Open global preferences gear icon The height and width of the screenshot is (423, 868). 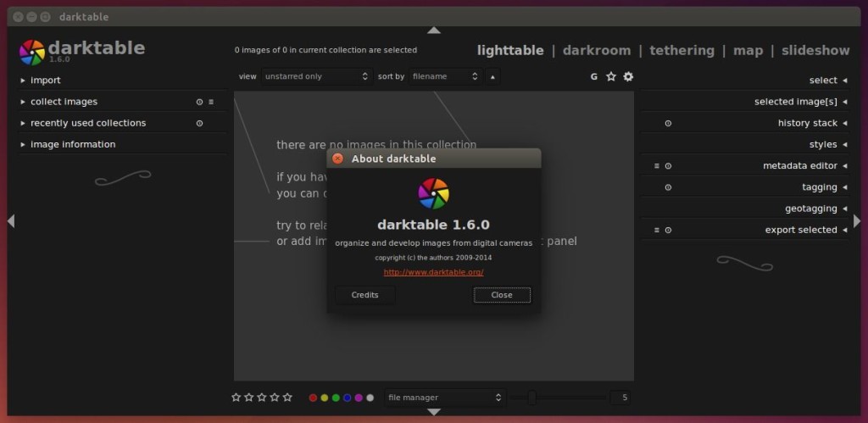click(x=628, y=76)
